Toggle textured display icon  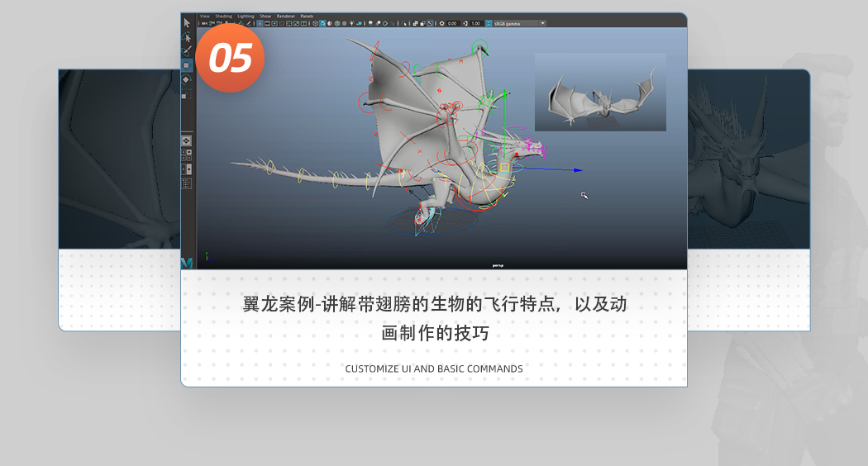345,23
